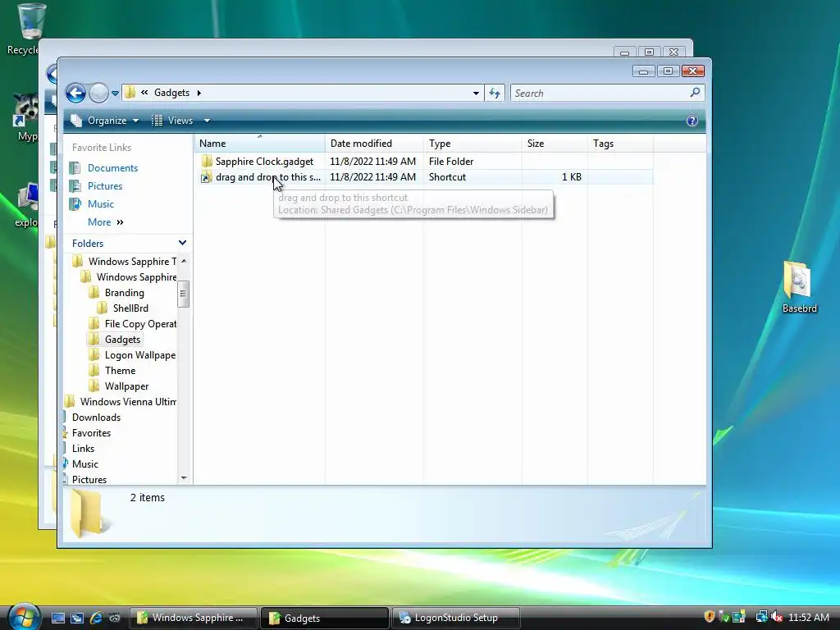This screenshot has width=840, height=630.
Task: Select Windows Sapphire T top tree folder
Action: click(132, 262)
